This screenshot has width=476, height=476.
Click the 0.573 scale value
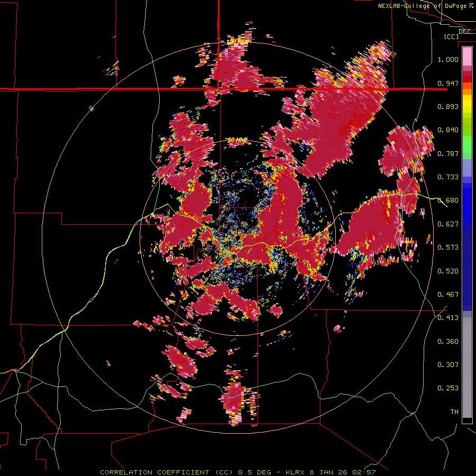coord(448,248)
